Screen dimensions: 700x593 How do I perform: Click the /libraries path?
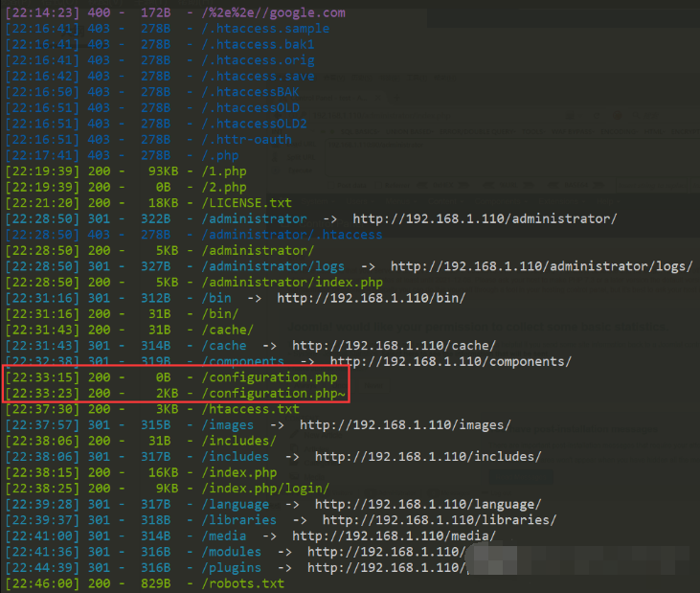coord(238,520)
